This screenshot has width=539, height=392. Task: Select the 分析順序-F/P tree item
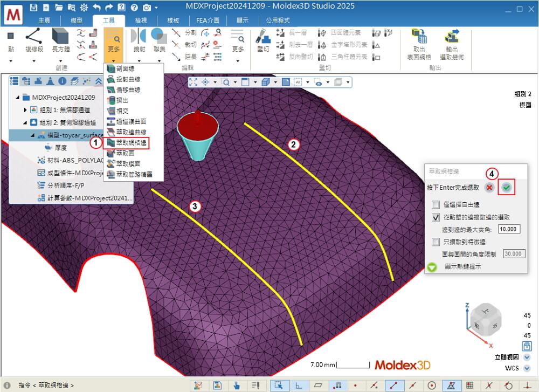(x=66, y=185)
